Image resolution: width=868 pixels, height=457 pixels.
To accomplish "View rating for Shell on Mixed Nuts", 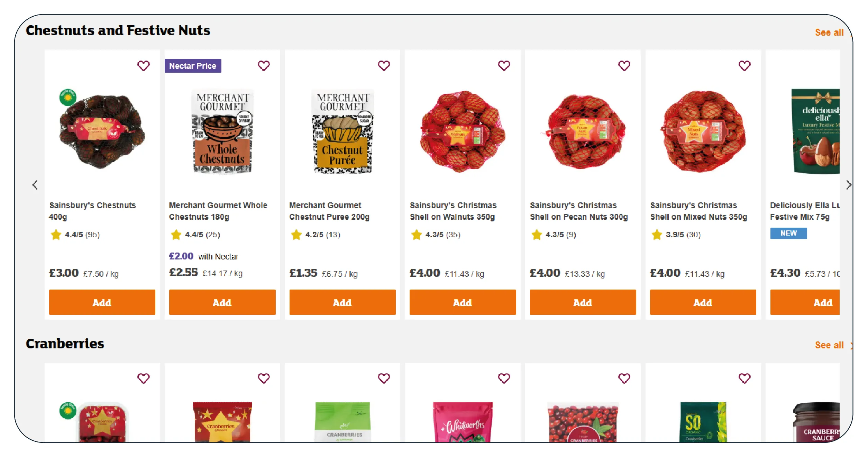I will coord(676,235).
